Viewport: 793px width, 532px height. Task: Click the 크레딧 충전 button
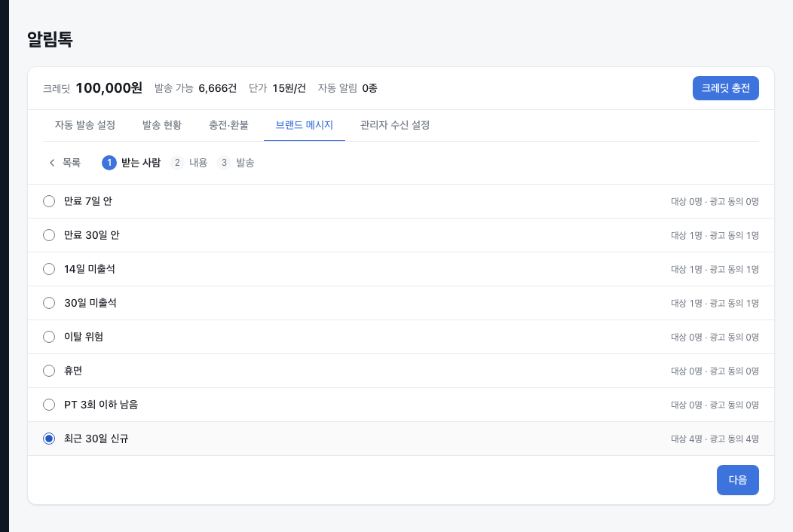click(x=725, y=88)
